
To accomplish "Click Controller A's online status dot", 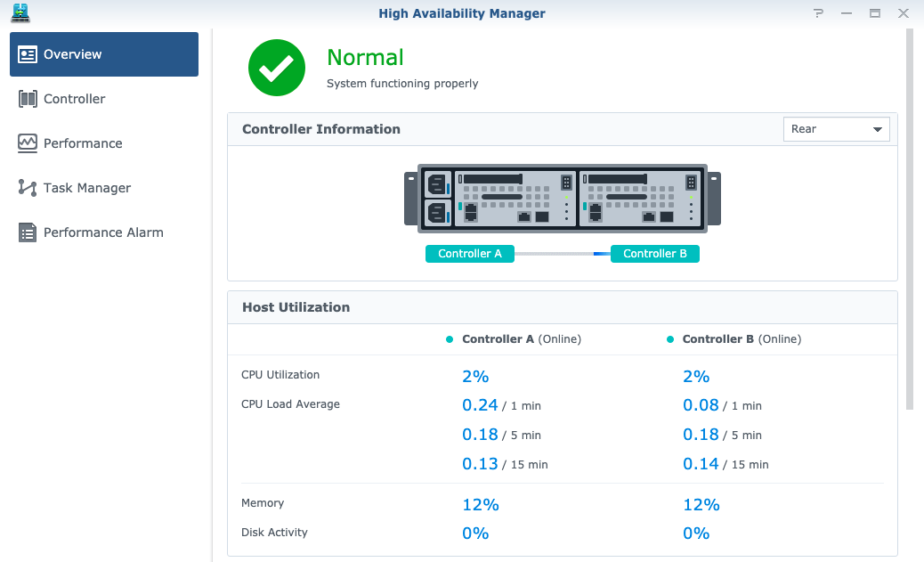I will [449, 338].
